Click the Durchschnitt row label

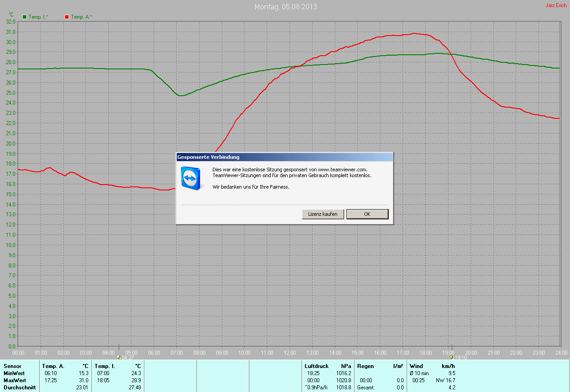pyautogui.click(x=20, y=388)
